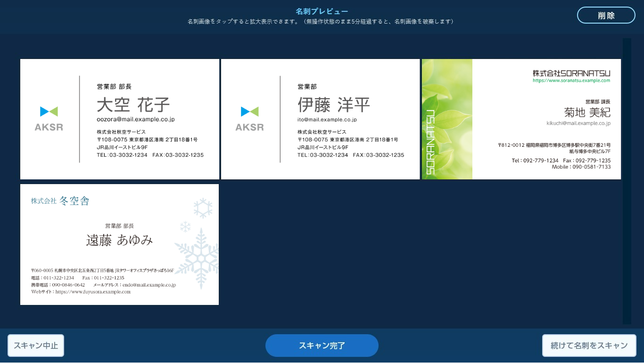The image size is (644, 363).
Task: Click the 名刺プレビュー title heading
Action: coord(322,11)
